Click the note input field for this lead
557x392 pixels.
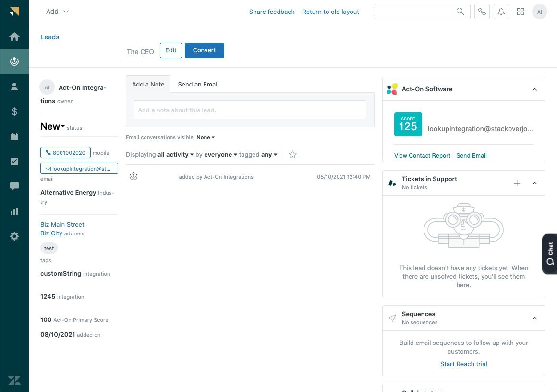[x=250, y=110]
